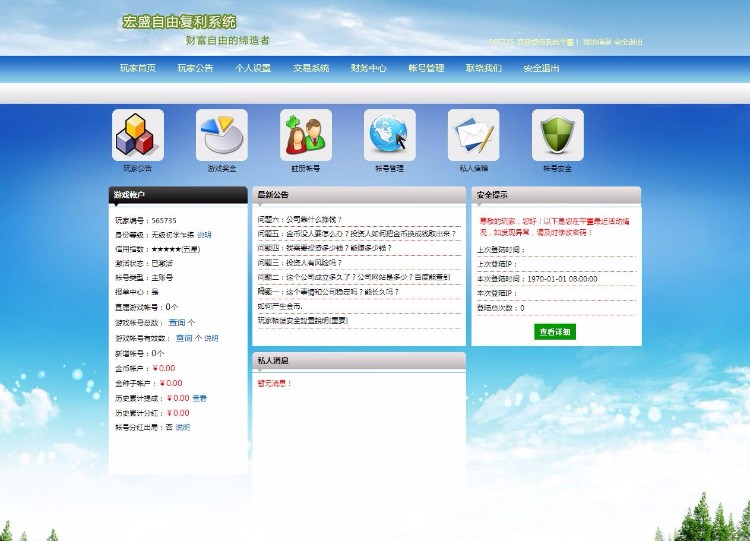The width and height of the screenshot is (750, 541).
Task: Click the 游戏帐户 panel header
Action: pyautogui.click(x=178, y=195)
